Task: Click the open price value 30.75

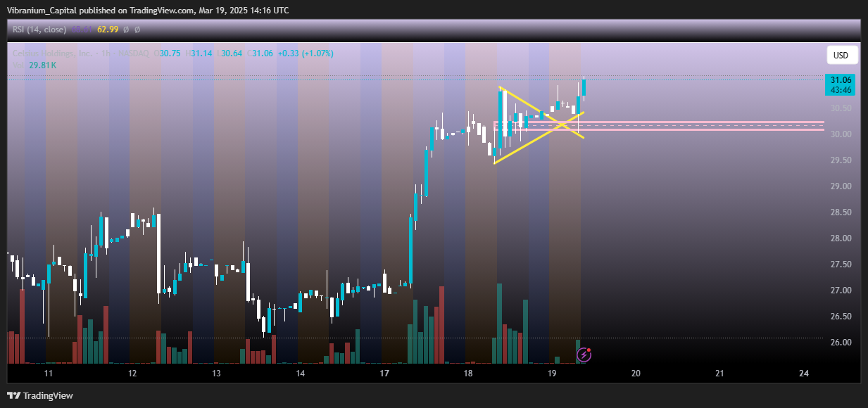Action: point(170,53)
